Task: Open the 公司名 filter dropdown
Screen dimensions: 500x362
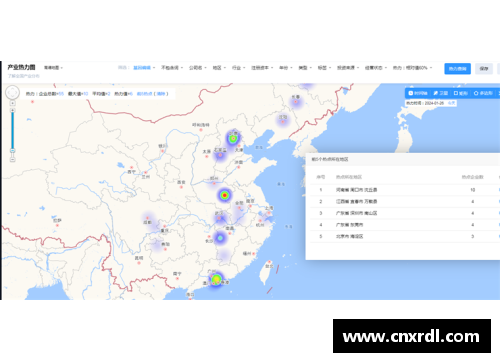Action: (198, 68)
